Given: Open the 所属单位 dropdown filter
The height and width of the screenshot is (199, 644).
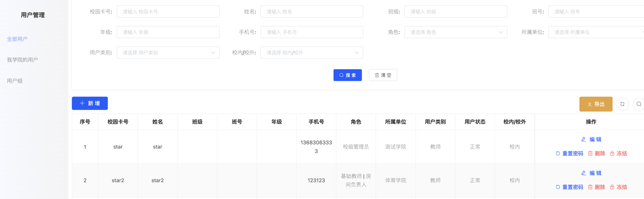Looking at the screenshot, I should pyautogui.click(x=596, y=32).
